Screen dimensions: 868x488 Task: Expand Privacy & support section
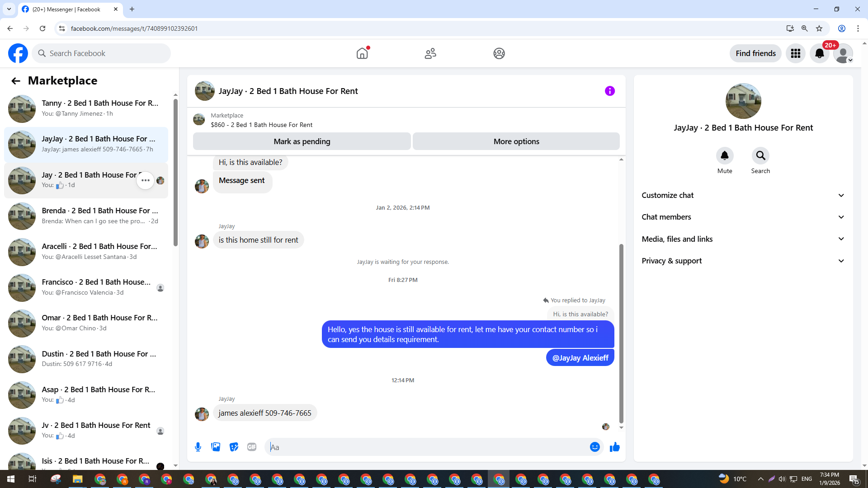tap(743, 261)
